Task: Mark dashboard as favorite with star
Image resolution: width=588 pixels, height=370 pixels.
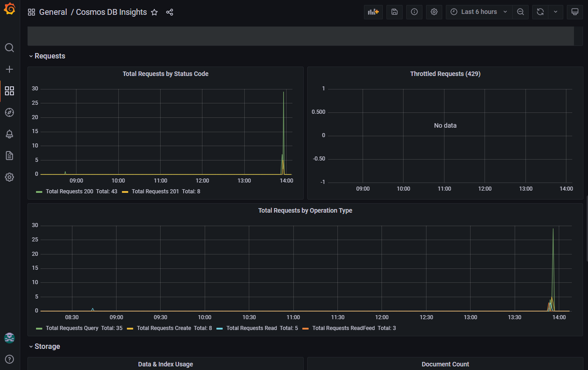Action: [154, 12]
